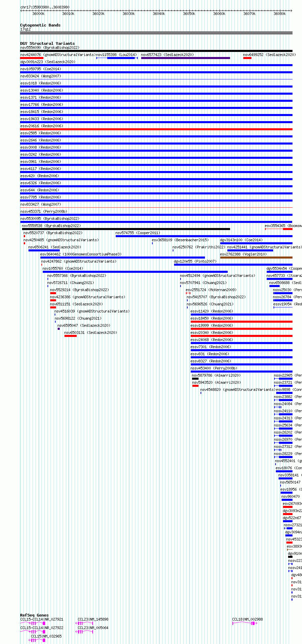Open the dgv3091n223 (Sedlazeck2020) label
302x644 pixels.
pos(48,62)
